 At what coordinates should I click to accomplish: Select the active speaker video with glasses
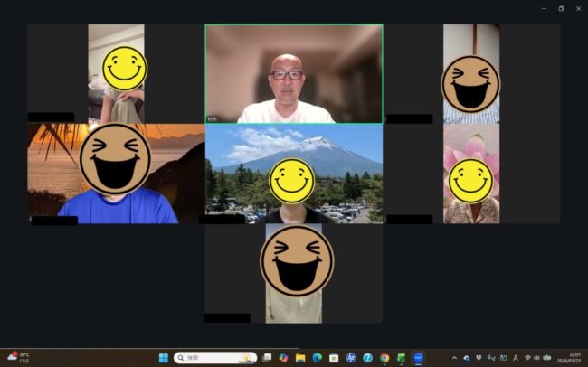(x=294, y=74)
